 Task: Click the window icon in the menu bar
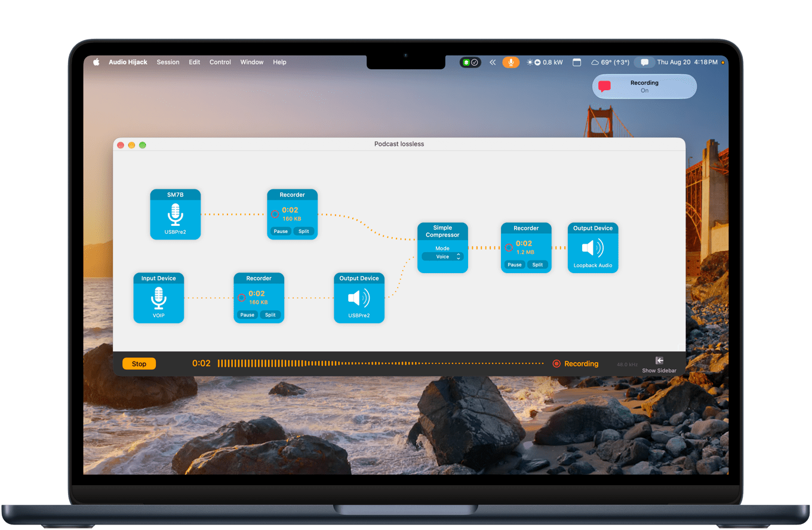coord(577,62)
